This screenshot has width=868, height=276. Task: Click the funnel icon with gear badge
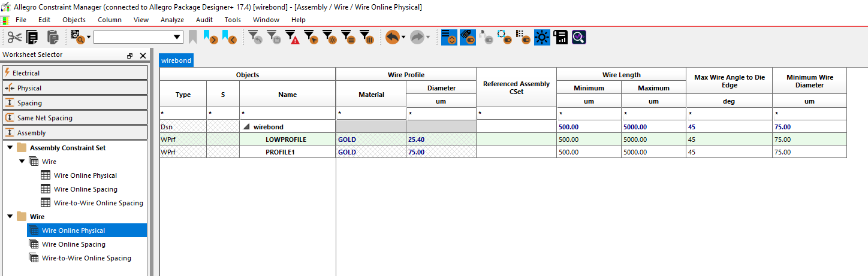pyautogui.click(x=330, y=37)
